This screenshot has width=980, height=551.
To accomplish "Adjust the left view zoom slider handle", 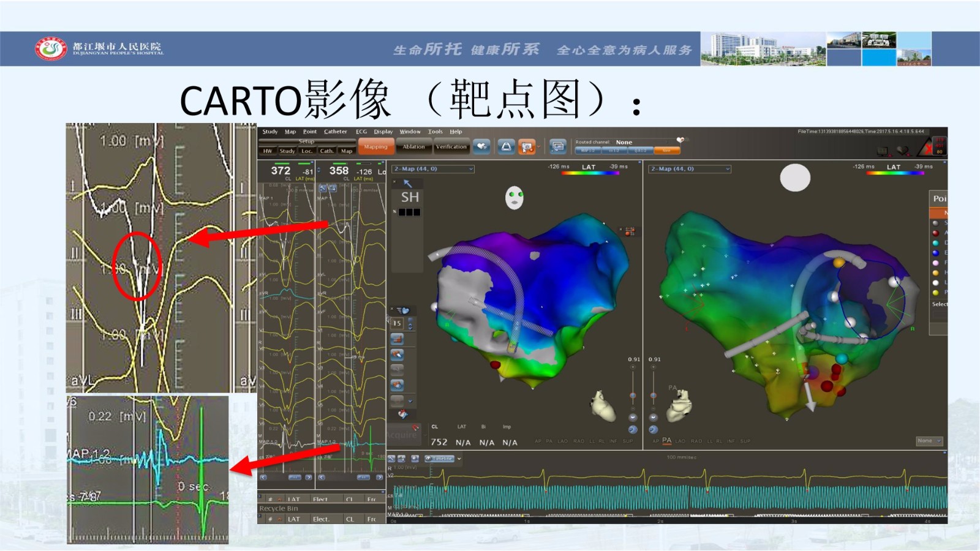I will (633, 396).
